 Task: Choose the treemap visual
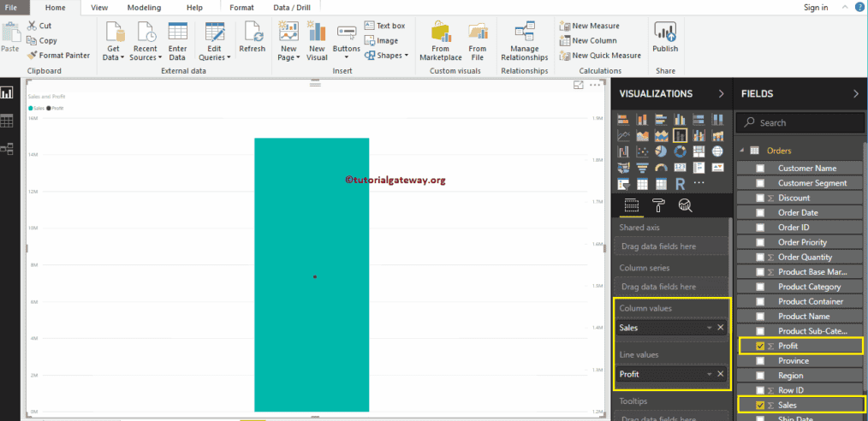699,151
